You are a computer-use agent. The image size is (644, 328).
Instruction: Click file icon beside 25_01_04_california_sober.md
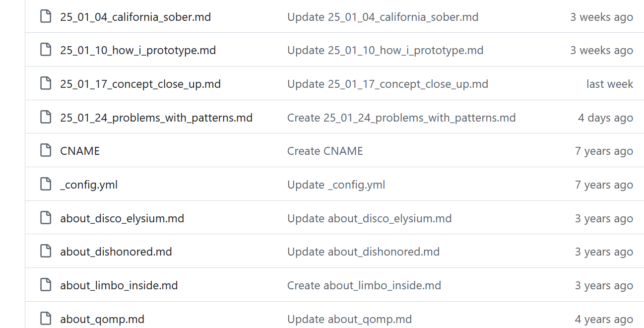(46, 17)
